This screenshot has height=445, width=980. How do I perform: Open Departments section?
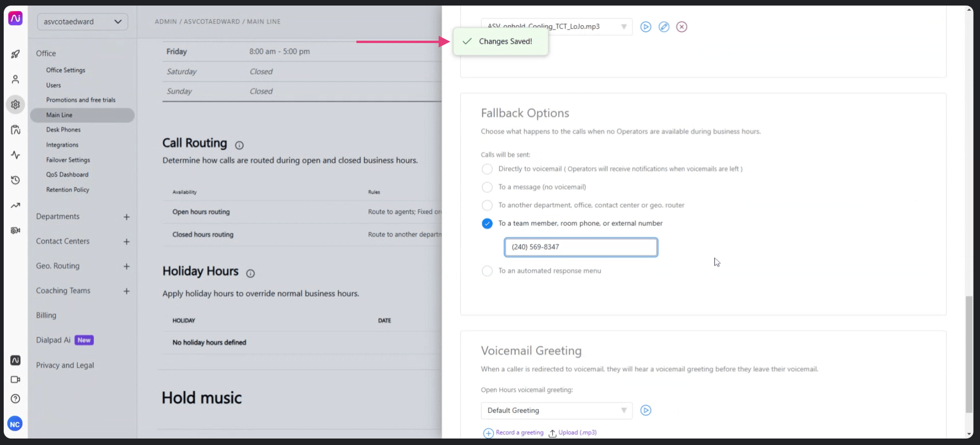pos(58,216)
